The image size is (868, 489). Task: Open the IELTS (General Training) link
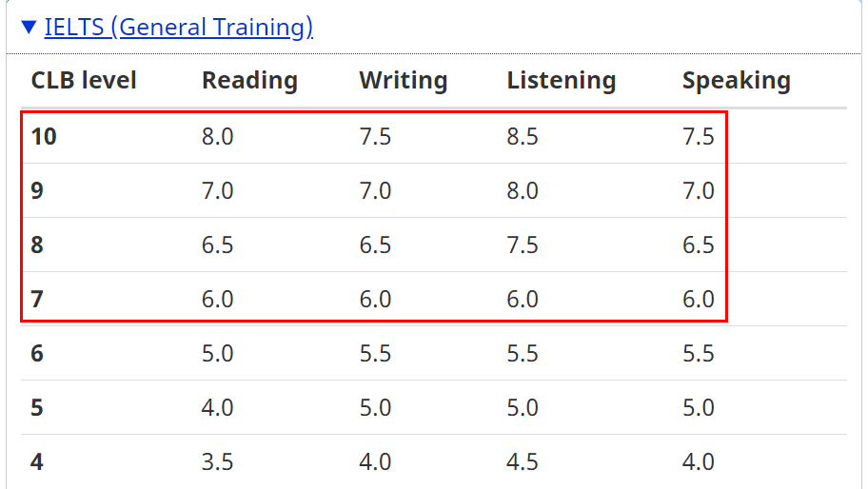click(x=179, y=28)
